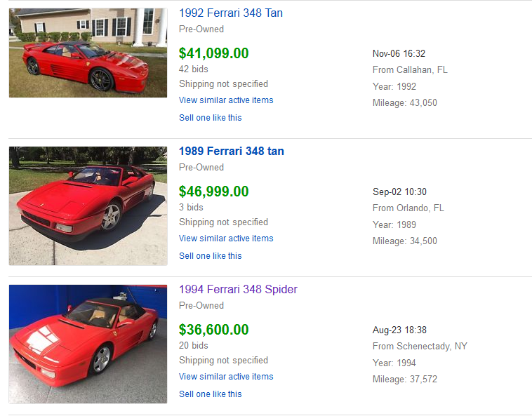Screen dimensions: 532x416
Task: Click the '42 bids' count
Action: 193,69
